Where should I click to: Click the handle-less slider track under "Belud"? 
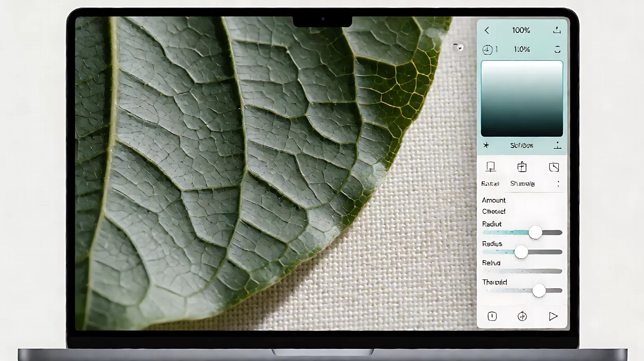pos(522,271)
